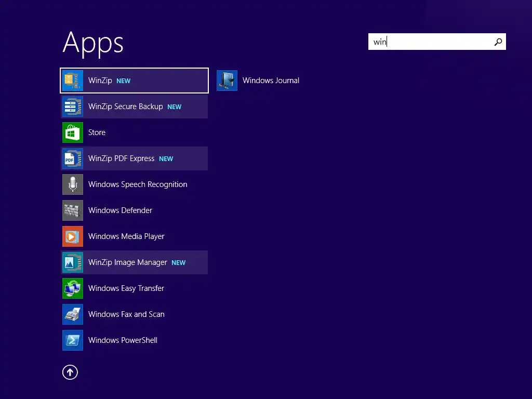Image resolution: width=532 pixels, height=399 pixels.
Task: Select the "WinZip" label text
Action: [100, 81]
